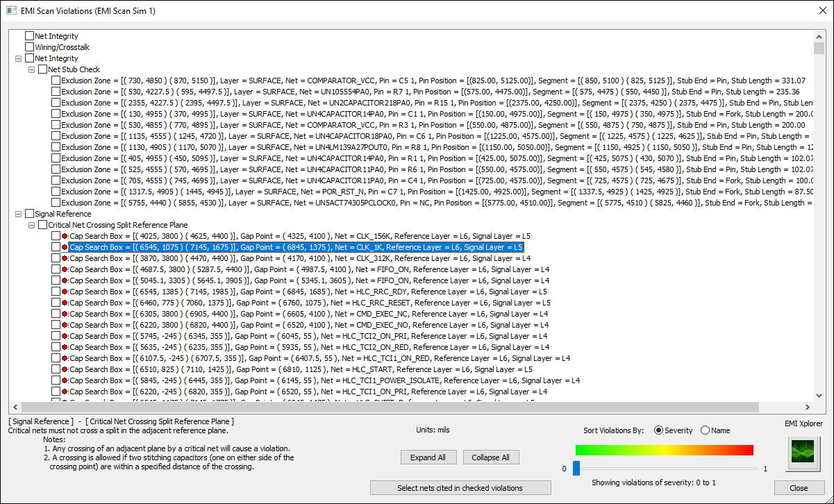Click the severity threshold slider handle
The height and width of the screenshot is (504, 834).
[x=577, y=468]
